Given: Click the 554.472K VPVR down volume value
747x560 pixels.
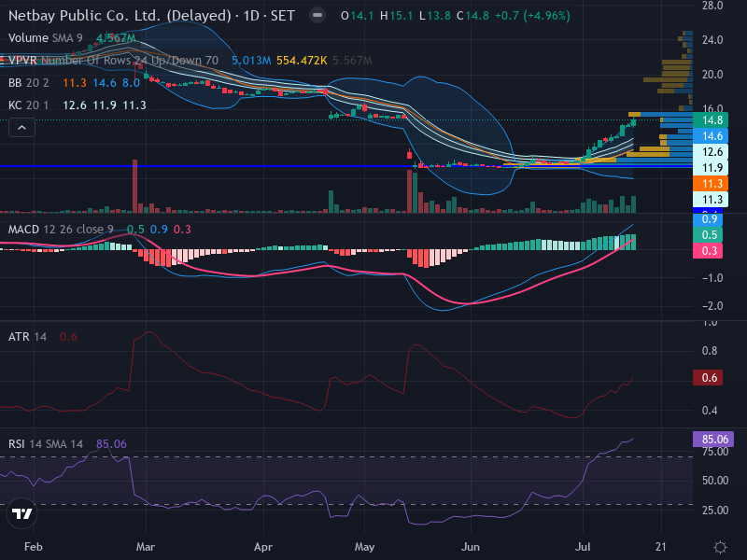Looking at the screenshot, I should 302,61.
